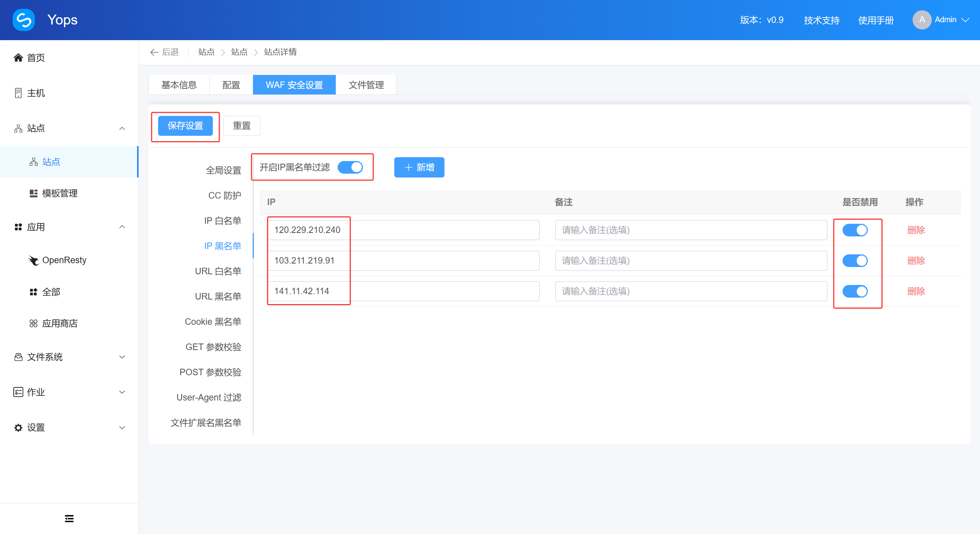Click the 站点详情 breadcrumb text

281,52
